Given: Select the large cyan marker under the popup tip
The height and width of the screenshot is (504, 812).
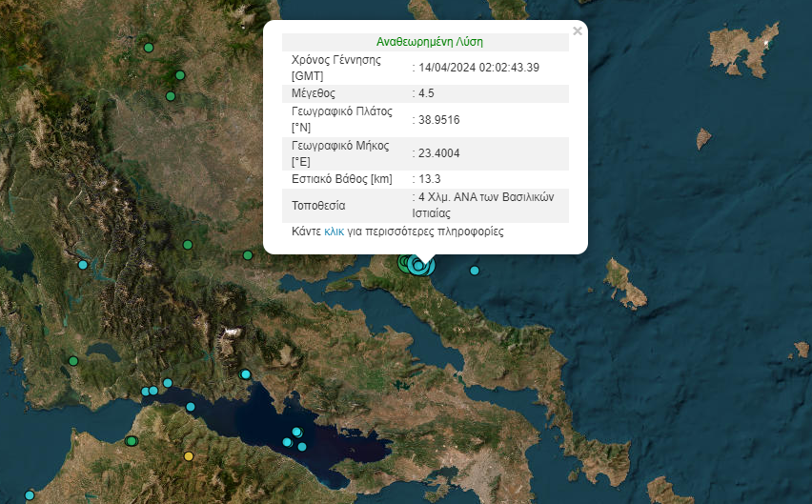Looking at the screenshot, I should coord(422,265).
